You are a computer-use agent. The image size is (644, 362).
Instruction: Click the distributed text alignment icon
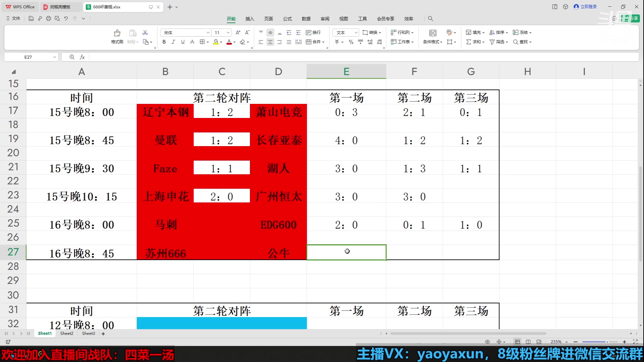click(x=298, y=42)
